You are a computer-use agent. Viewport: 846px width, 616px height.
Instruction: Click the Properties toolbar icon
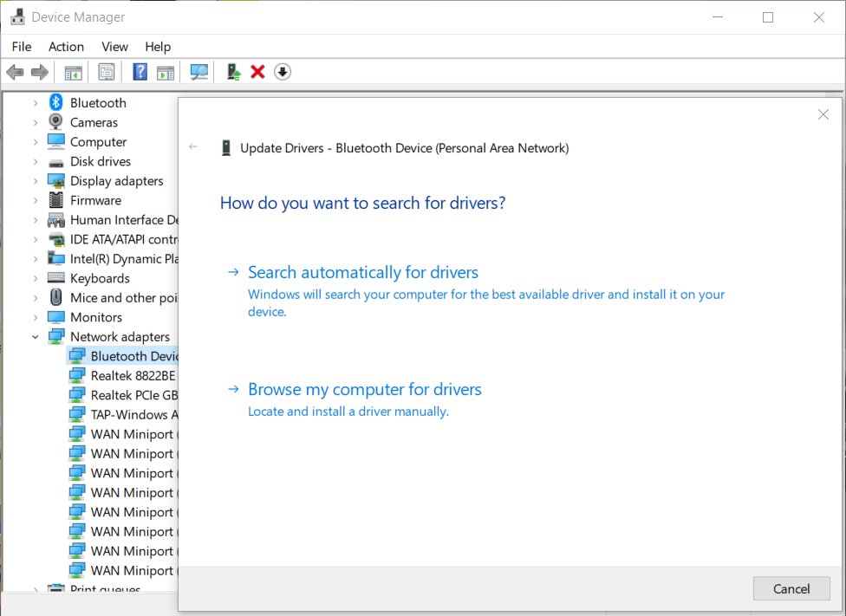pyautogui.click(x=107, y=71)
